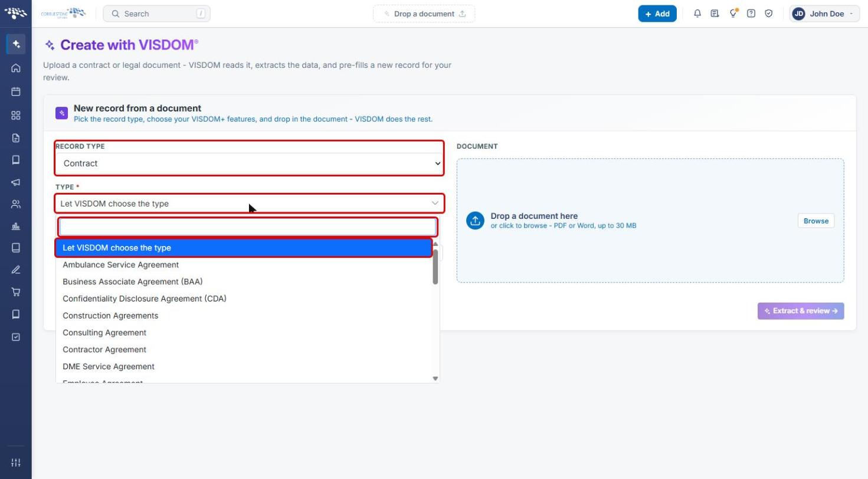The image size is (868, 479).
Task: Click the type filter search box
Action: pos(248,227)
